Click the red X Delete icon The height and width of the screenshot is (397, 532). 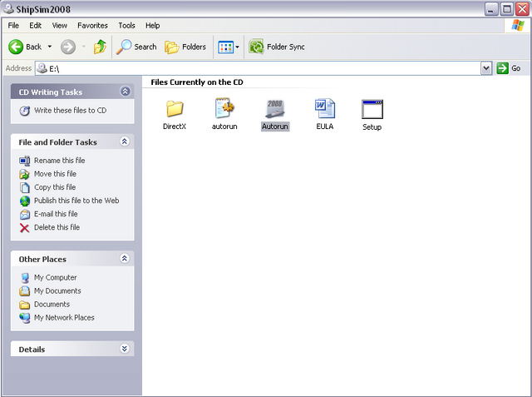pos(24,228)
